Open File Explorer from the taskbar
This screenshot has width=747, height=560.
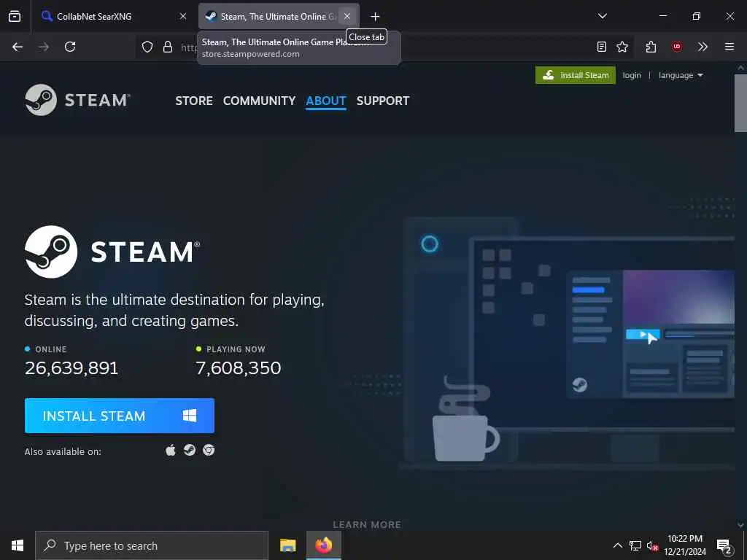287,545
